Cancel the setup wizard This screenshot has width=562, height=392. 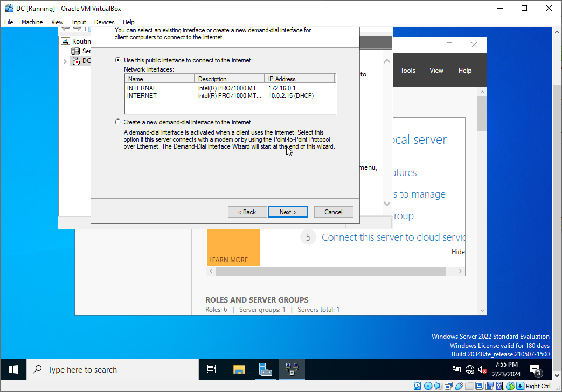coord(334,212)
